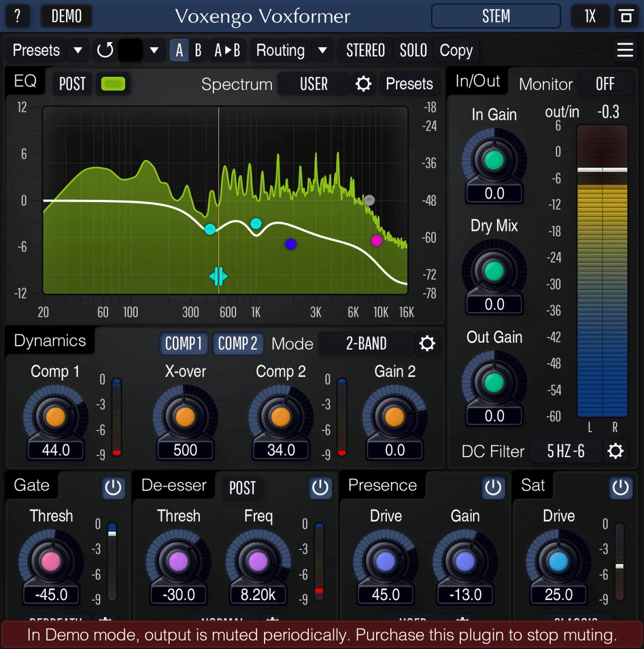Select the dark blue EQ band point

(291, 244)
